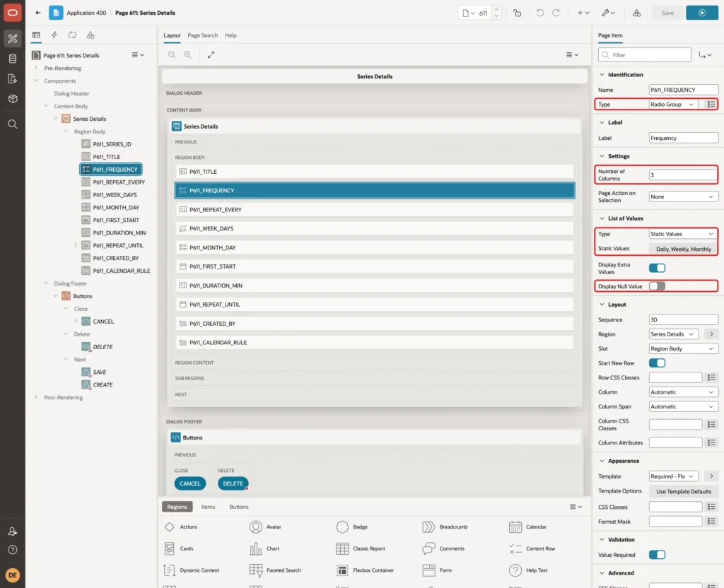Run the page with the play button

pos(702,13)
